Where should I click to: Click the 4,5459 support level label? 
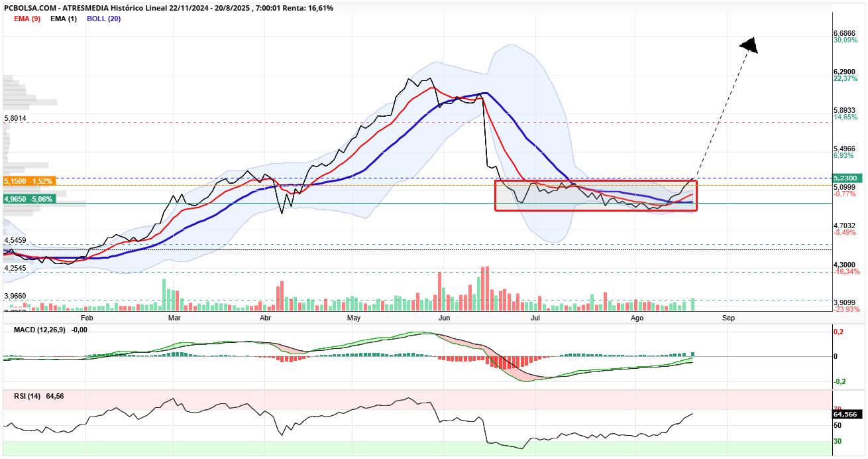click(x=15, y=240)
